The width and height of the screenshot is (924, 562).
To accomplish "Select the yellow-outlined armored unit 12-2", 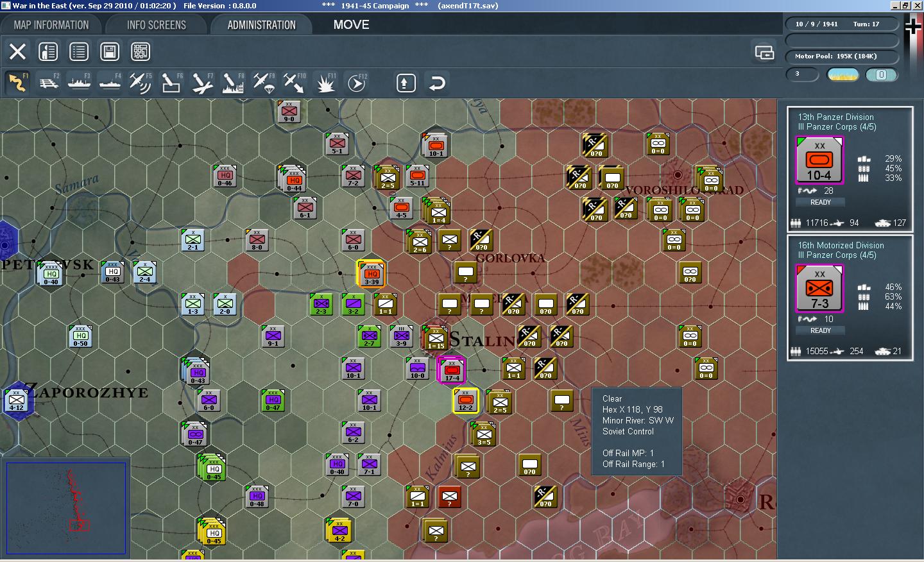I will pos(466,400).
